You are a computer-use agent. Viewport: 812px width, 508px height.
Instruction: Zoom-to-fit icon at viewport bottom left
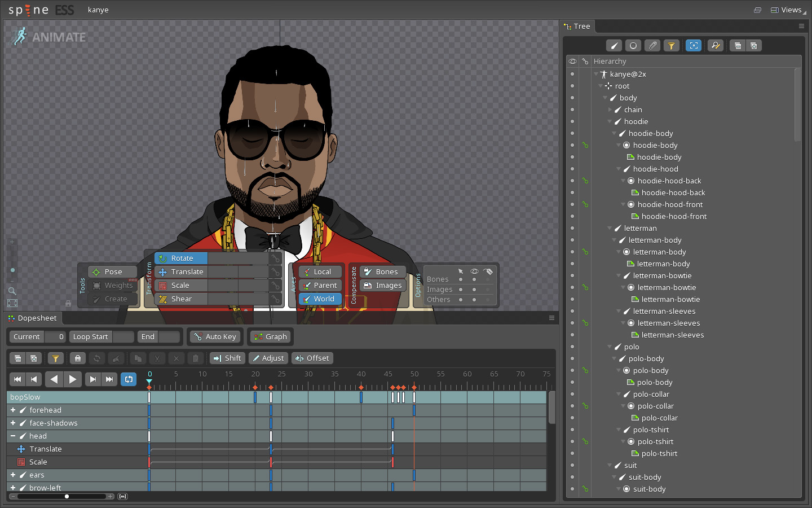tap(12, 303)
